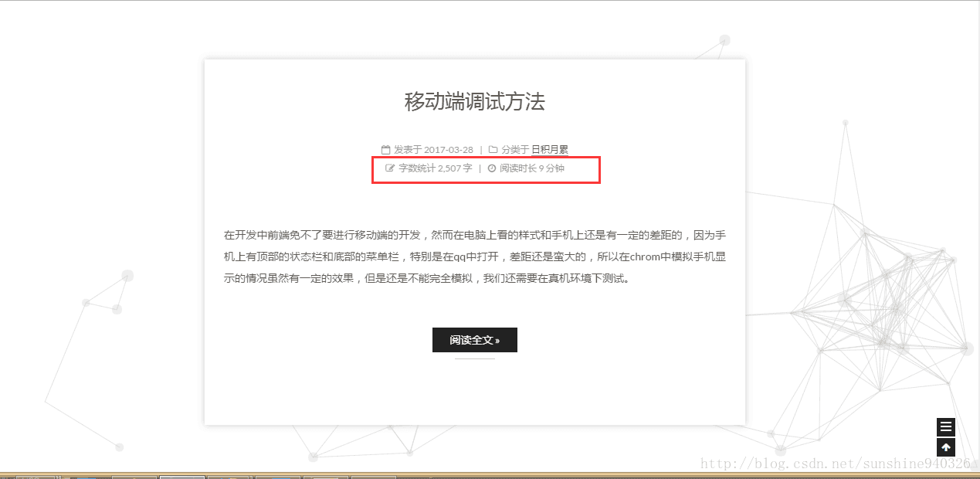This screenshot has height=479, width=980.
Task: Click the pencil icon next to 字数统计
Action: coord(388,168)
